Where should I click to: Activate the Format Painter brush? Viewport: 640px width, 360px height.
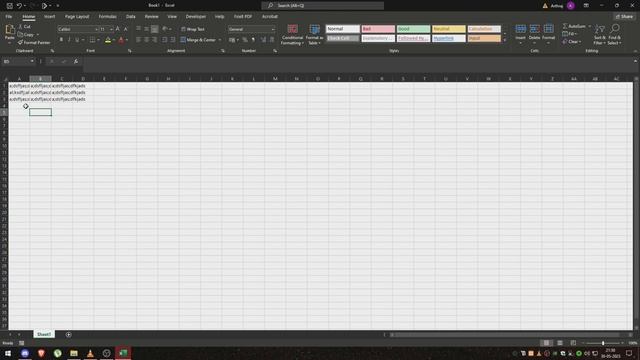34,42
